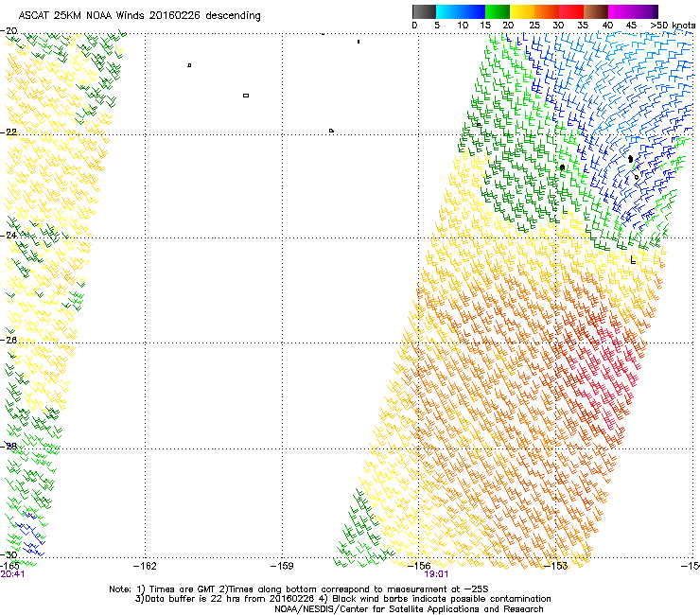Click the '25' label under the color bar
Viewport: 700px width, 615px height.
534,26
